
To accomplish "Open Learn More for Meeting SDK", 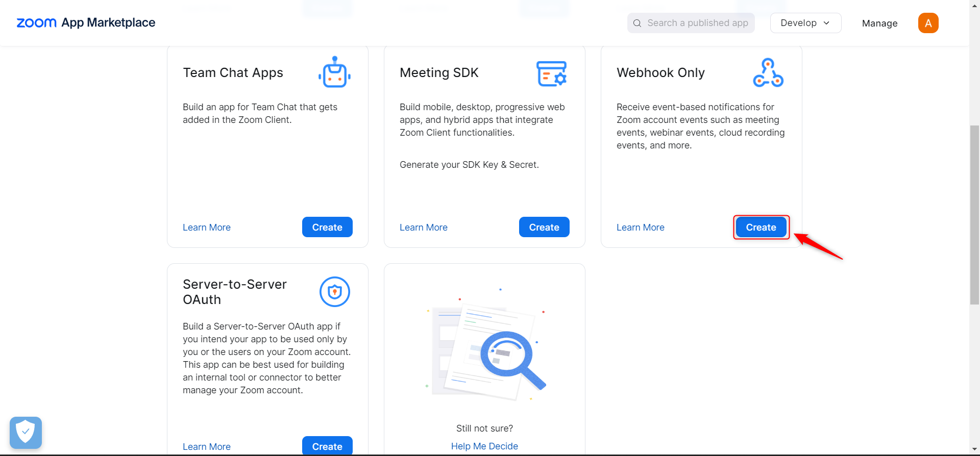I will click(424, 227).
